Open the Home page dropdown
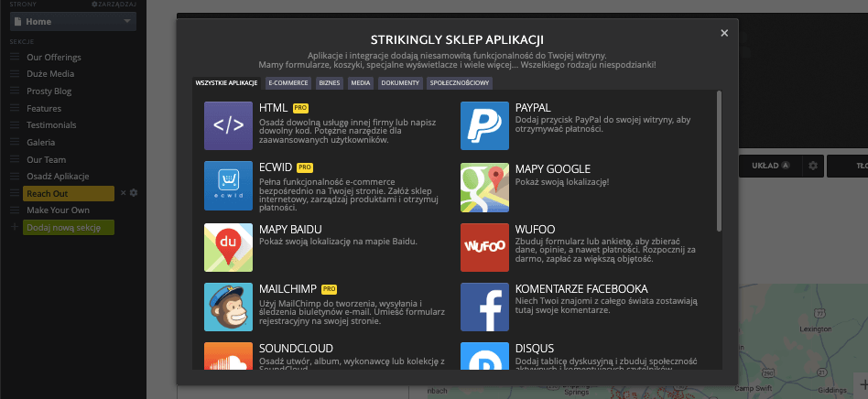This screenshot has height=399, width=868. (73, 22)
